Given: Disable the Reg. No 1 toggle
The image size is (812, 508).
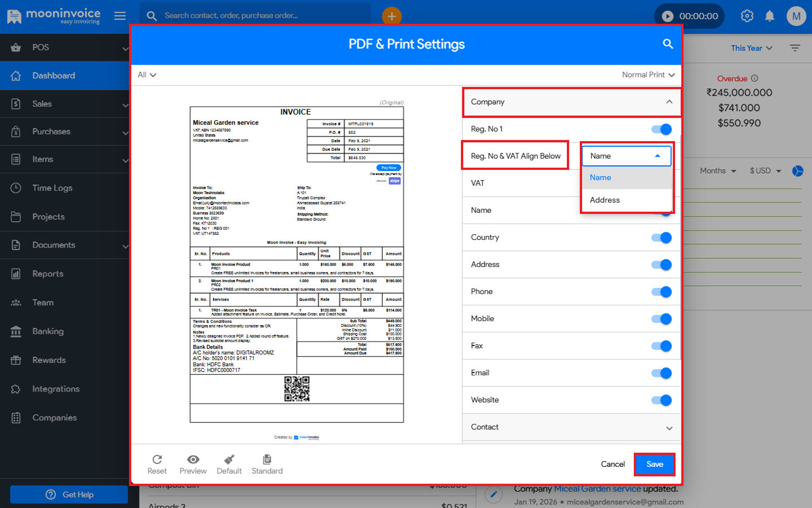Looking at the screenshot, I should tap(661, 129).
